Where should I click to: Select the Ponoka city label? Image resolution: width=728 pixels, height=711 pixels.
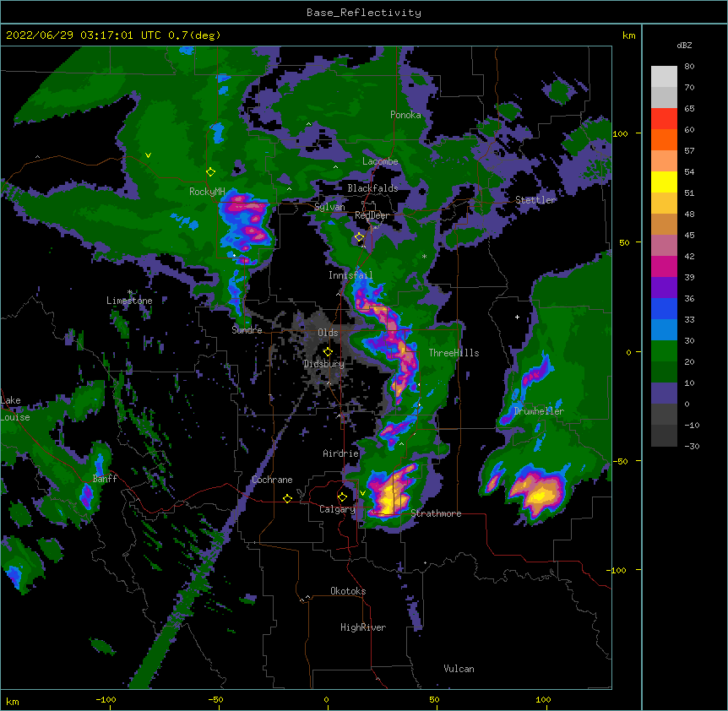405,115
